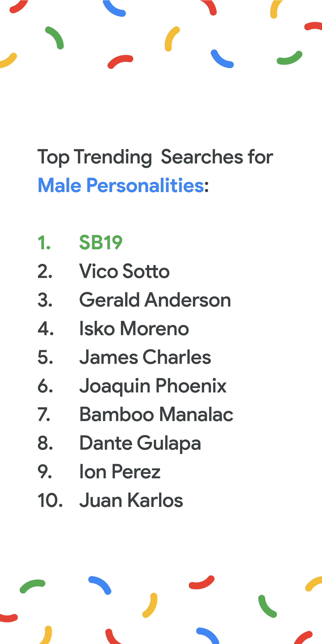Viewport: 322px width, 644px height.
Task: Click the number 10. rank marker
Action: [x=50, y=500]
